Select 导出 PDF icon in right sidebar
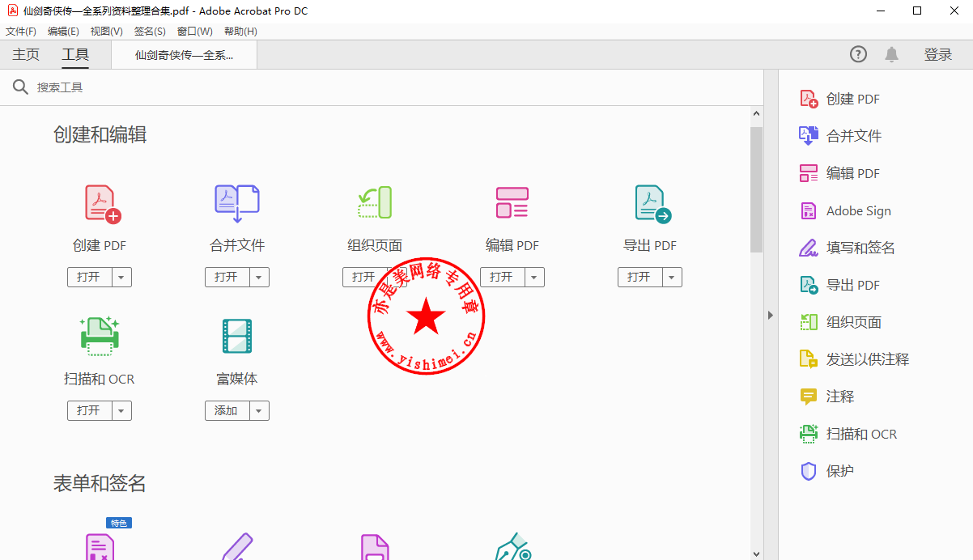Image resolution: width=973 pixels, height=560 pixels. (x=809, y=285)
